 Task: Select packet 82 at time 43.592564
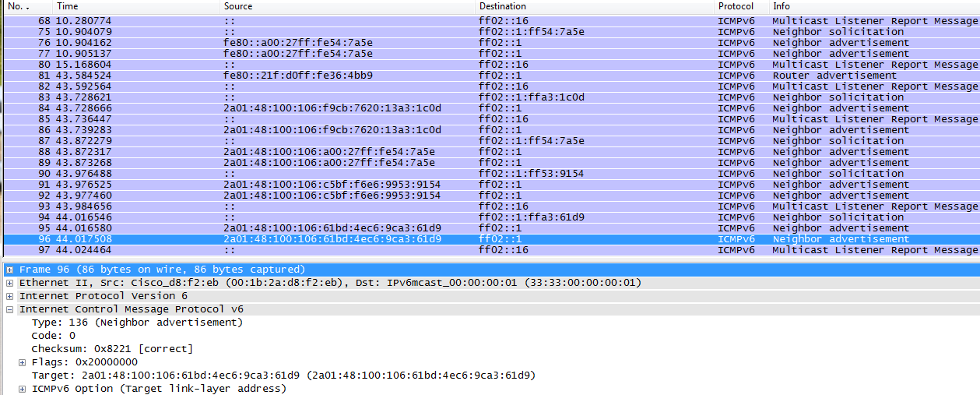tap(490, 86)
